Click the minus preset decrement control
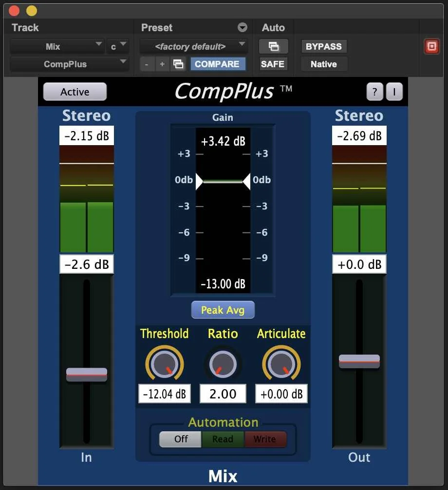 147,64
